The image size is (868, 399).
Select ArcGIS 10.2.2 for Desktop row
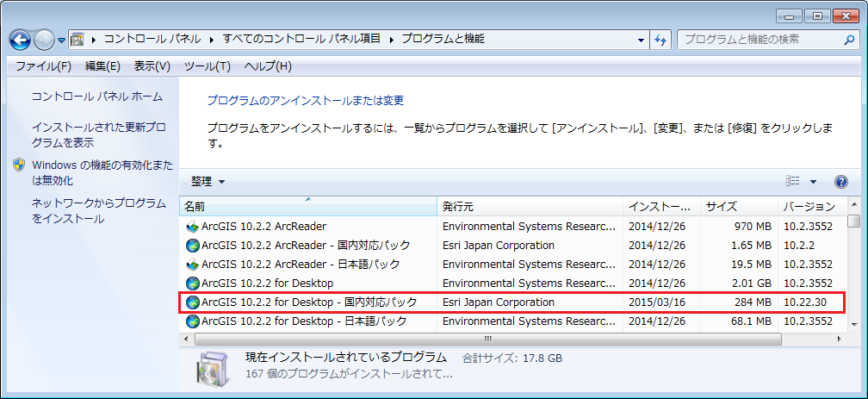(513, 284)
